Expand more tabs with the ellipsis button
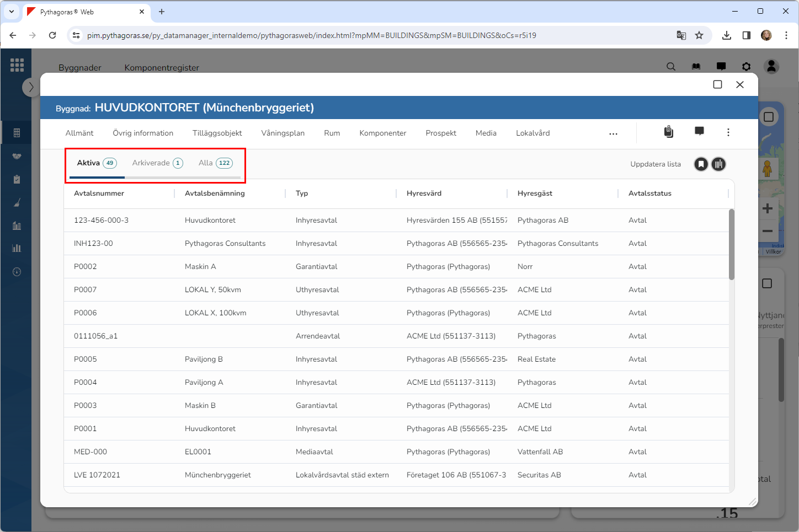The width and height of the screenshot is (799, 532). pos(613,134)
